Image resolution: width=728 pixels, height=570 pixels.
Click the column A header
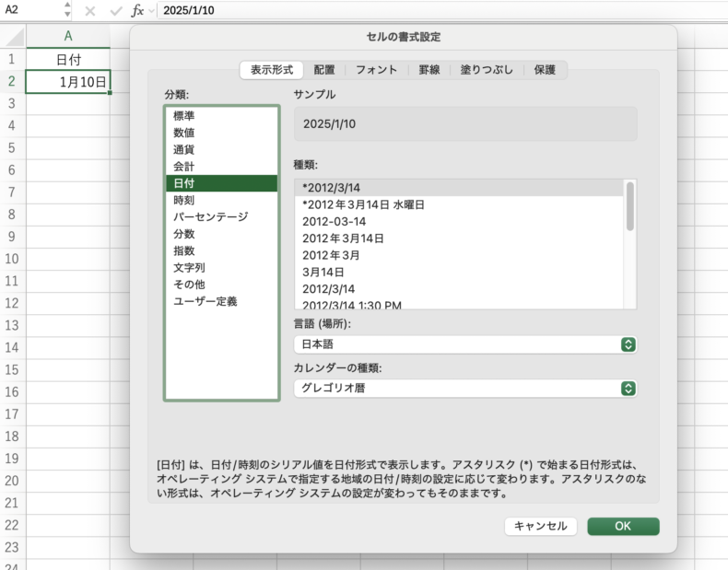coord(68,36)
